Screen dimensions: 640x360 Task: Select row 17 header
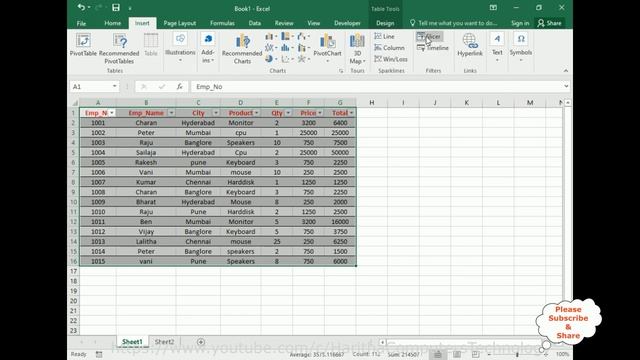click(73, 271)
